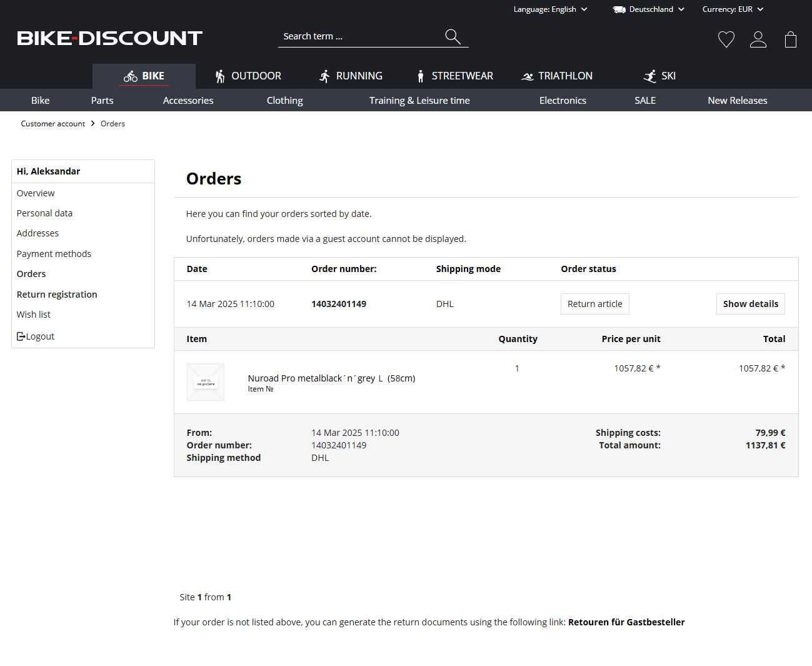Open Orders in account sidebar
Image resolution: width=812 pixels, height=666 pixels.
click(x=31, y=274)
